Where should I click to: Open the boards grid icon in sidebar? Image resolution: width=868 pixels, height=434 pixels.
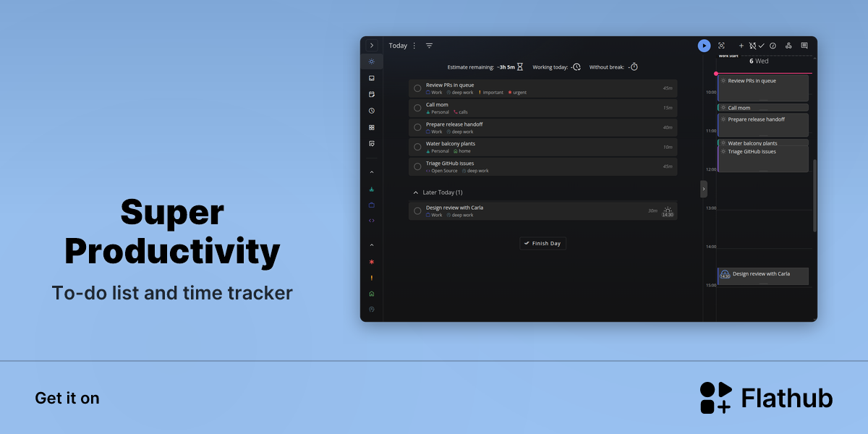[x=372, y=127]
